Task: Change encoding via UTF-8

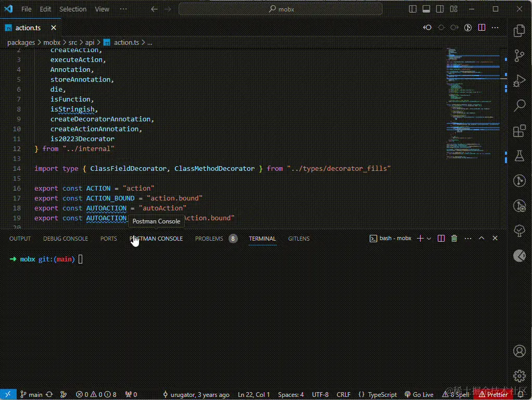Action: (320, 395)
